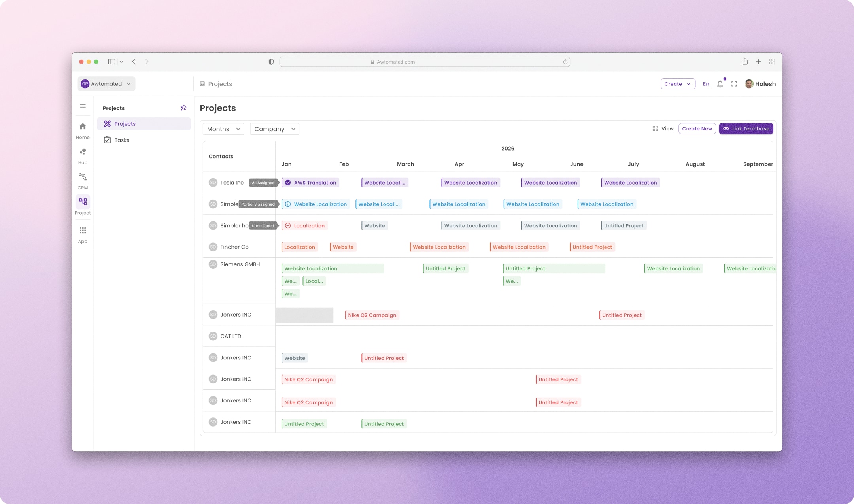The width and height of the screenshot is (854, 504).
Task: Reload the page in address bar
Action: [x=565, y=62]
